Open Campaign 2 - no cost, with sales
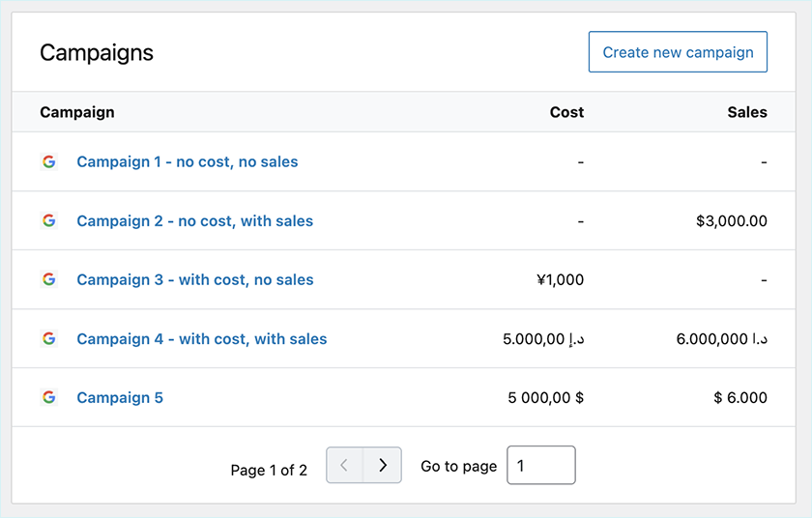The width and height of the screenshot is (812, 518). 195,221
